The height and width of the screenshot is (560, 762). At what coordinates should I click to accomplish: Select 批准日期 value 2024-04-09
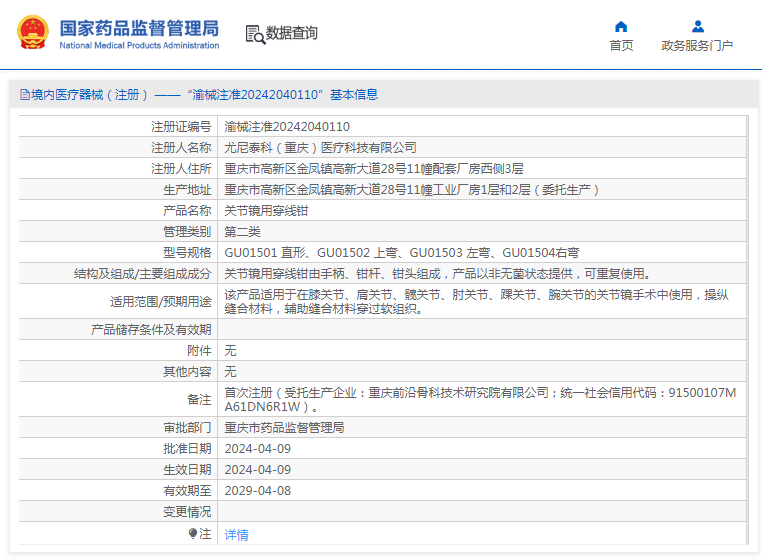[258, 449]
